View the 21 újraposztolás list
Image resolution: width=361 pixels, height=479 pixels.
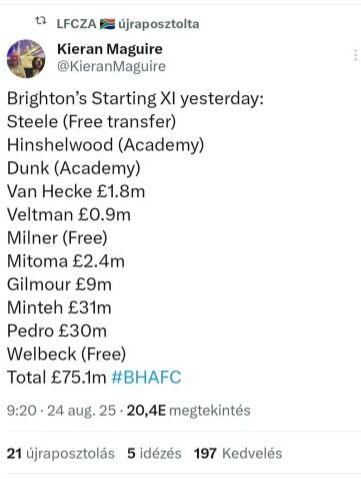(61, 453)
